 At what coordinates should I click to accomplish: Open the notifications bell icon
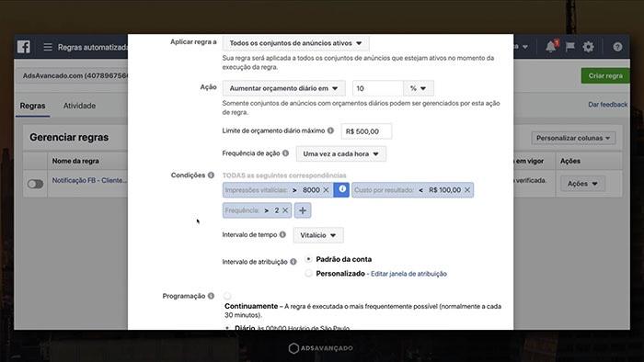click(x=550, y=47)
